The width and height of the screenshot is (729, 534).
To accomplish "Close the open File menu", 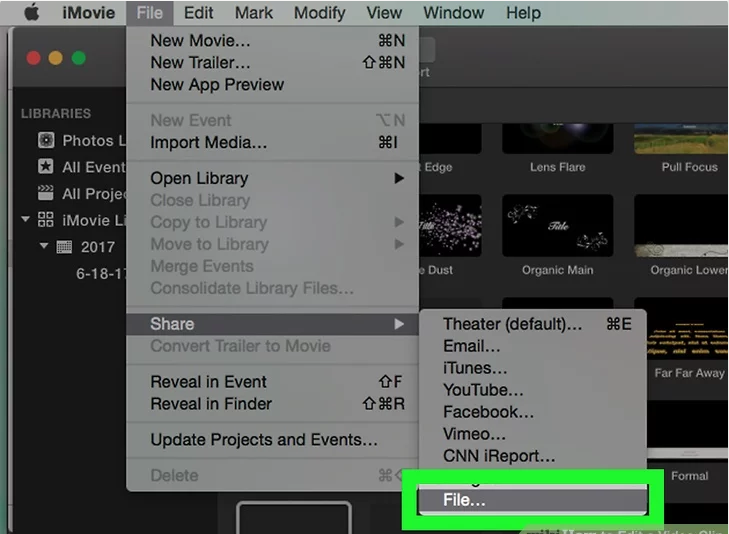I will (149, 13).
